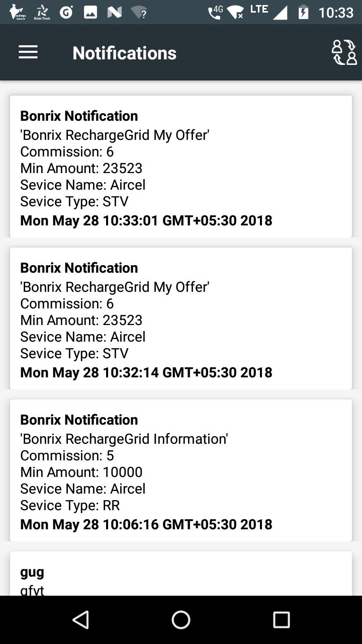Tap the image notification status icon
This screenshot has width=362, height=644.
click(90, 12)
